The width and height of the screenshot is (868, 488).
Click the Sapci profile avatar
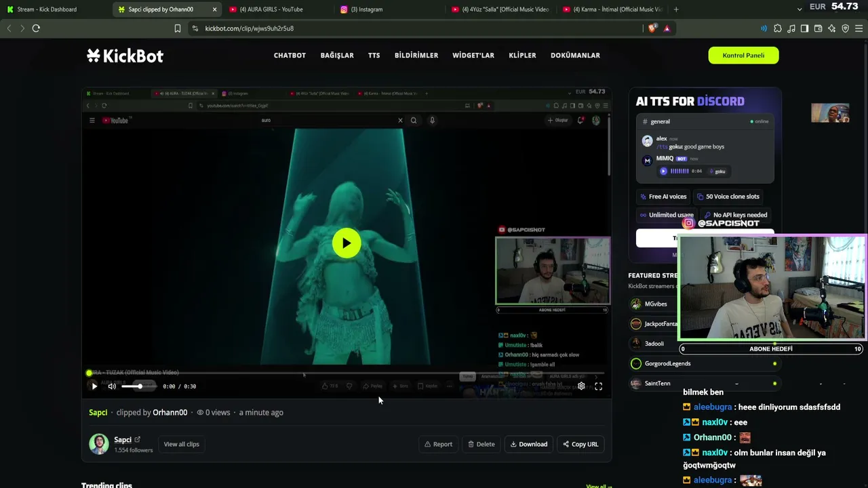coord(99,444)
